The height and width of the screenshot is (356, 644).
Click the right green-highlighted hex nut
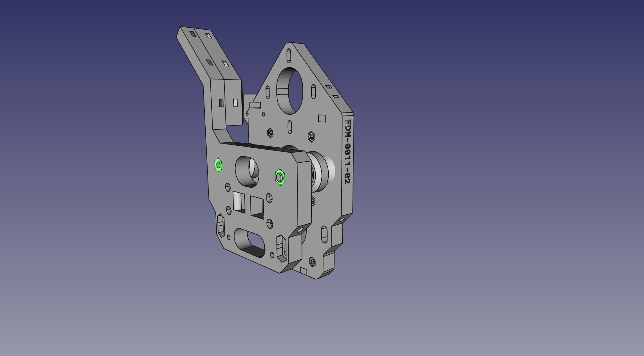click(x=280, y=177)
